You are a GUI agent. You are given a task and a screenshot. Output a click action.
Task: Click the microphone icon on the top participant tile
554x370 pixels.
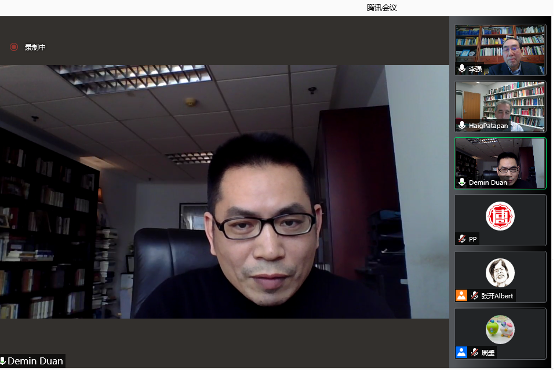pos(462,68)
